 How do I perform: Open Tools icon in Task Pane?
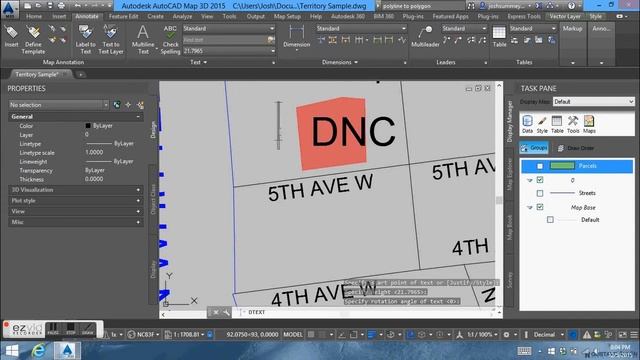(x=573, y=124)
